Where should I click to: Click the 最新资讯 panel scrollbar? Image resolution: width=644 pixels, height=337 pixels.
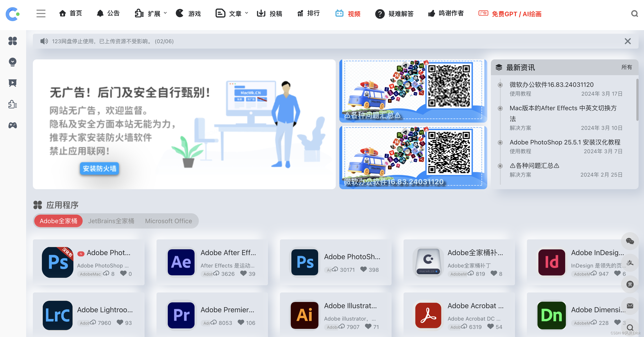pyautogui.click(x=637, y=100)
